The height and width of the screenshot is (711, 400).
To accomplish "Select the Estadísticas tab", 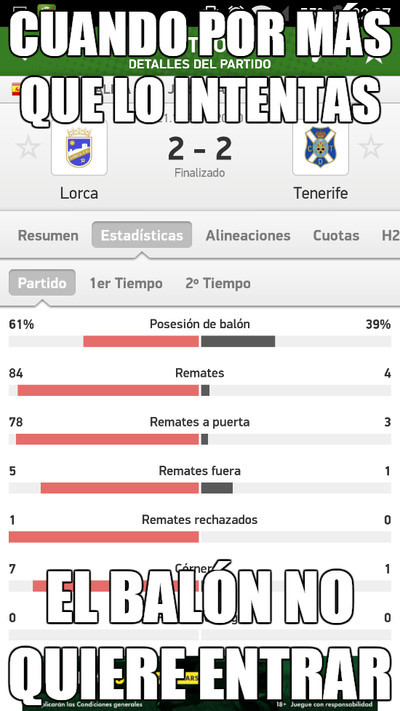I will click(x=141, y=235).
